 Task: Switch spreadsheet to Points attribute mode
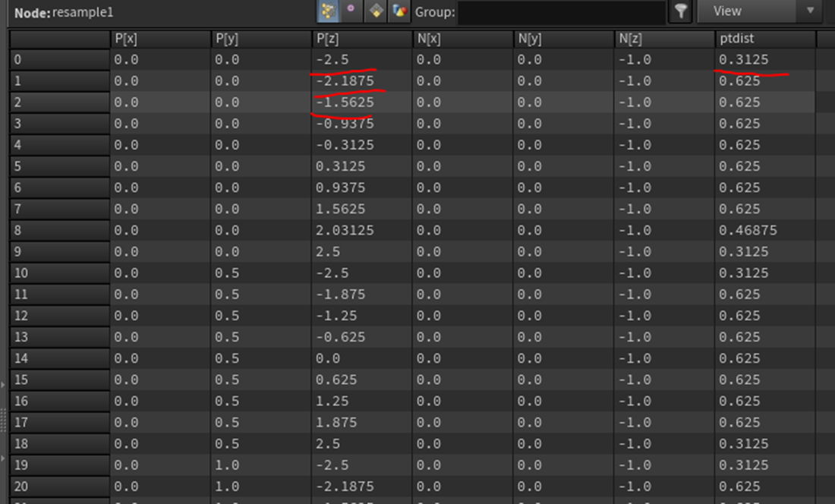tap(328, 11)
